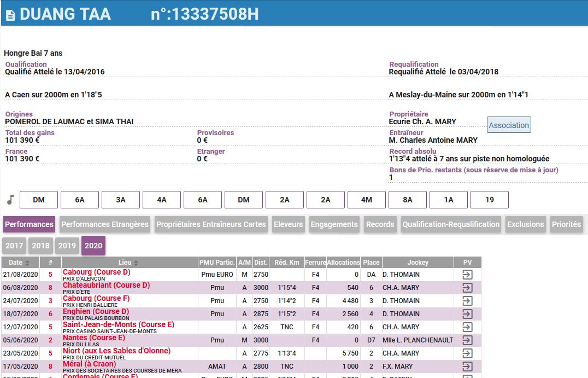Open PV icon for 23/05/2020 Niort race

pyautogui.click(x=467, y=353)
